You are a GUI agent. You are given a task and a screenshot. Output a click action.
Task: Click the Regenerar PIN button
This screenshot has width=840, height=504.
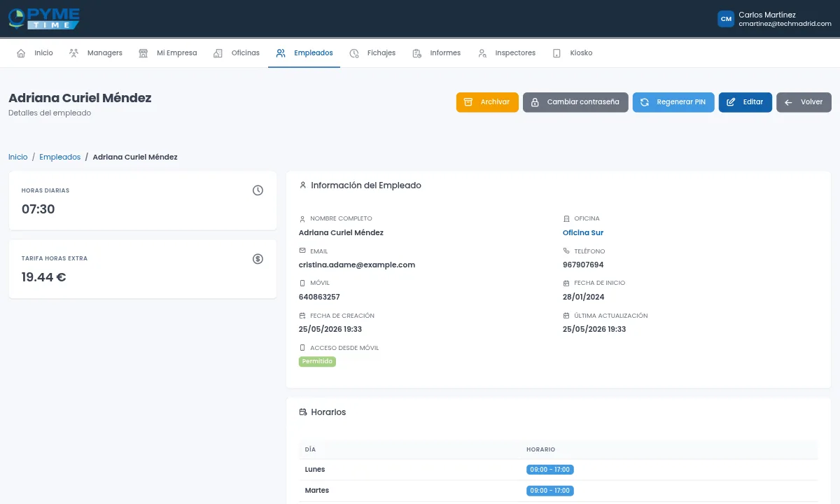point(673,102)
